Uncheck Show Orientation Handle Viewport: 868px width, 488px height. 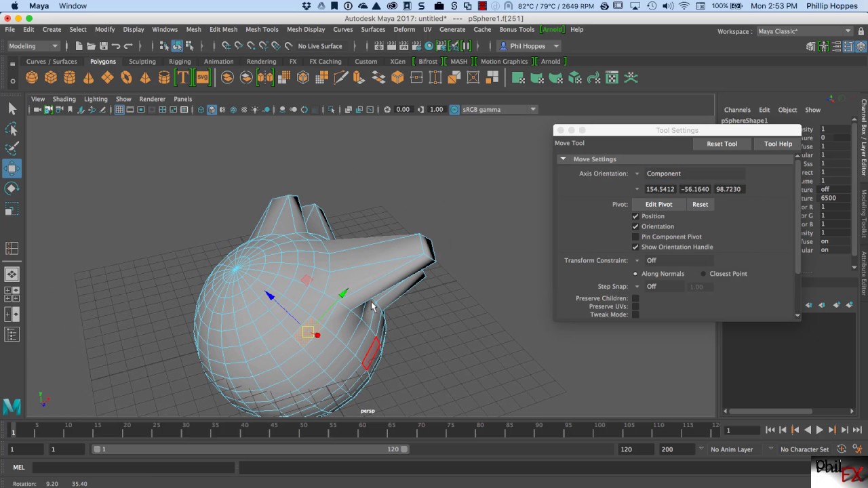tap(635, 247)
